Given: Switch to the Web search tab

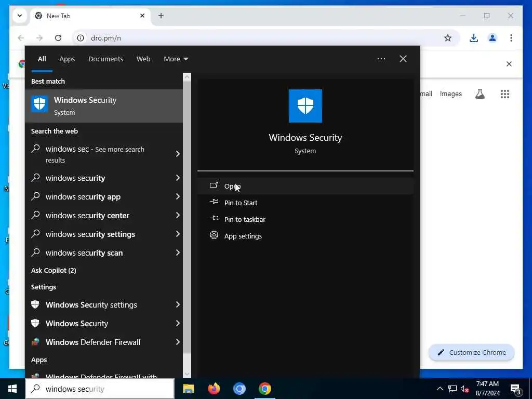Looking at the screenshot, I should point(143,59).
